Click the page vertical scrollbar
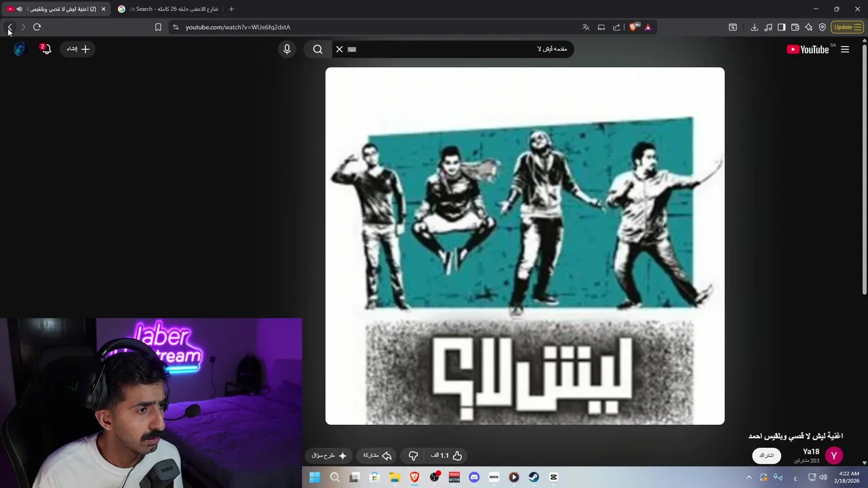This screenshot has height=488, width=868. (x=864, y=169)
